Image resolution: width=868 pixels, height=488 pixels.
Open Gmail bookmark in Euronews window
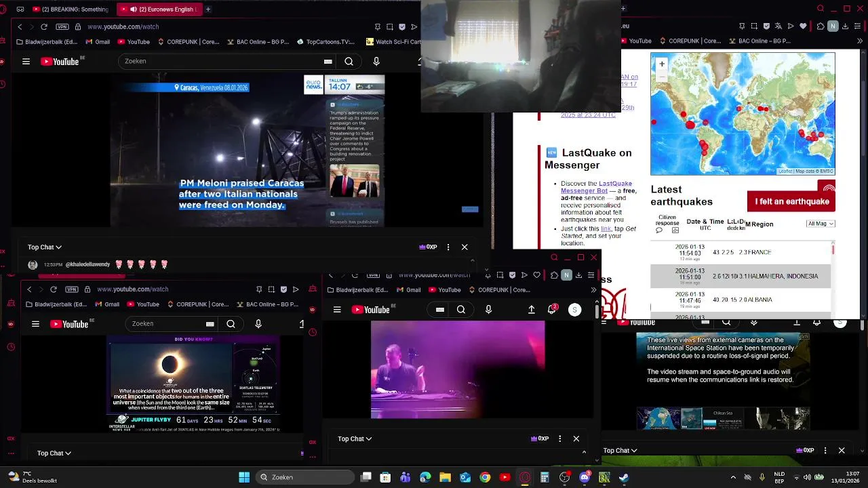tap(98, 41)
